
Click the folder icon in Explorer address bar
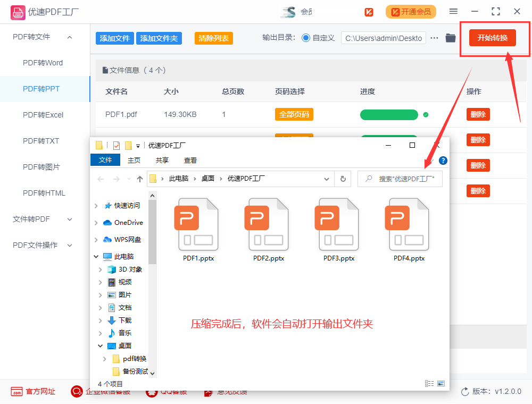pyautogui.click(x=153, y=179)
